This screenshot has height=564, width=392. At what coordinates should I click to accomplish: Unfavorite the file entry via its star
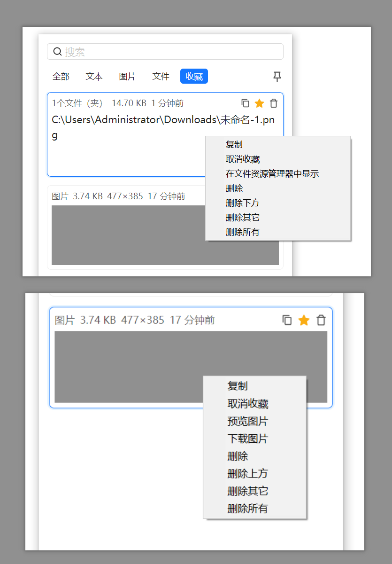[259, 103]
